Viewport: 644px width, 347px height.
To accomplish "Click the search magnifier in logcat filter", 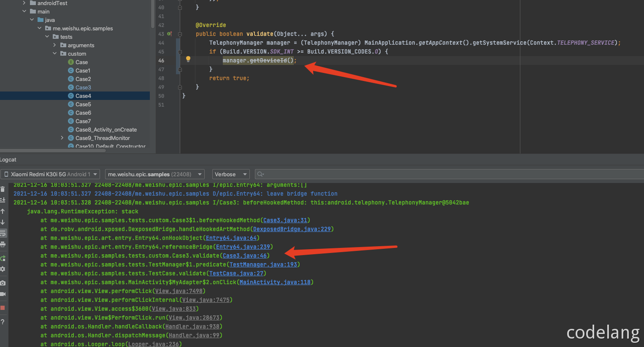I will coord(260,174).
